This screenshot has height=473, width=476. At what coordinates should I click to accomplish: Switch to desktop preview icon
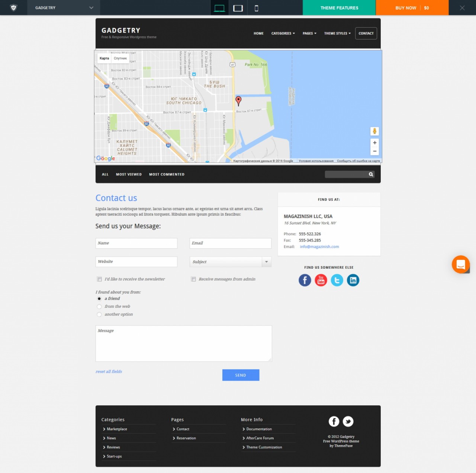(x=219, y=8)
